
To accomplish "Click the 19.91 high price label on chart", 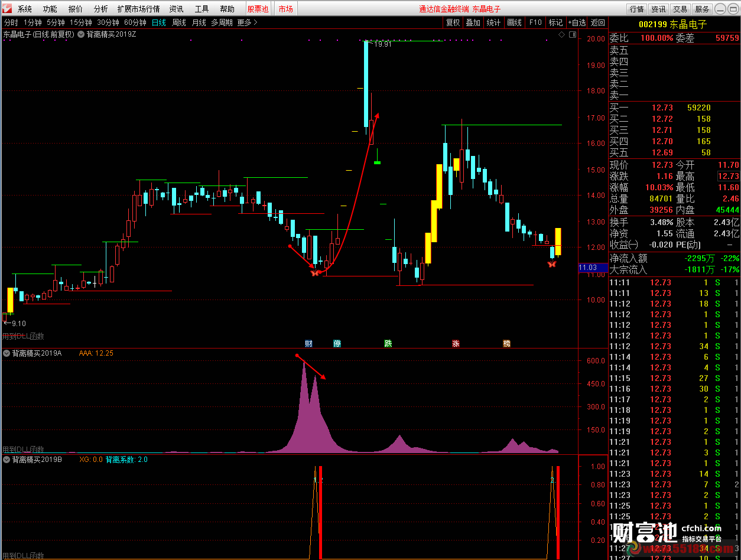I will coord(382,44).
